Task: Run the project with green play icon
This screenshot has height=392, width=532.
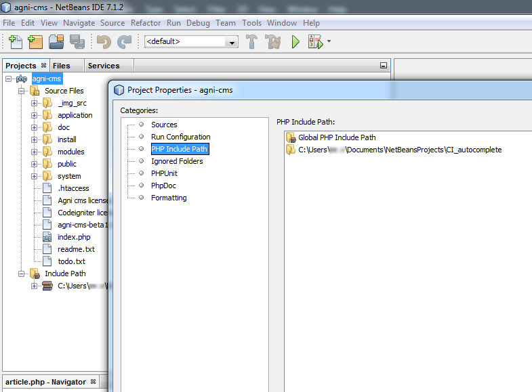Action: click(295, 42)
